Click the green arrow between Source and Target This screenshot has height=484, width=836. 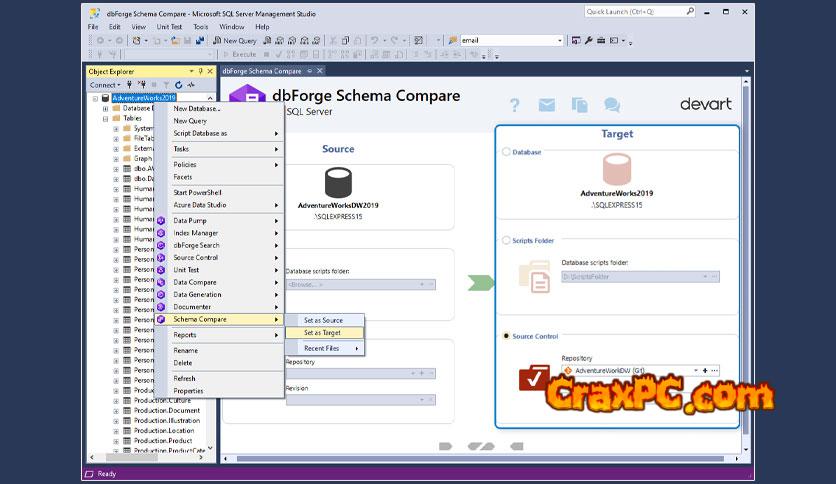(481, 283)
